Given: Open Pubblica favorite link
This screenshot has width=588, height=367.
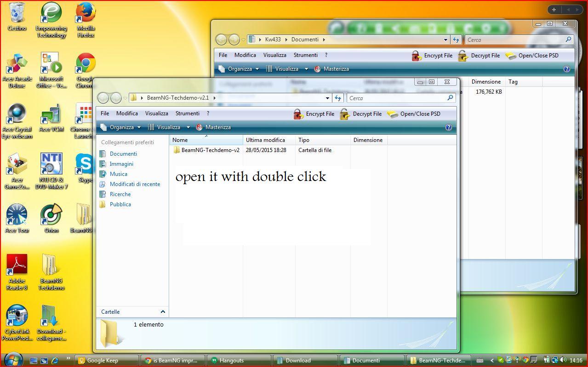Looking at the screenshot, I should point(120,204).
